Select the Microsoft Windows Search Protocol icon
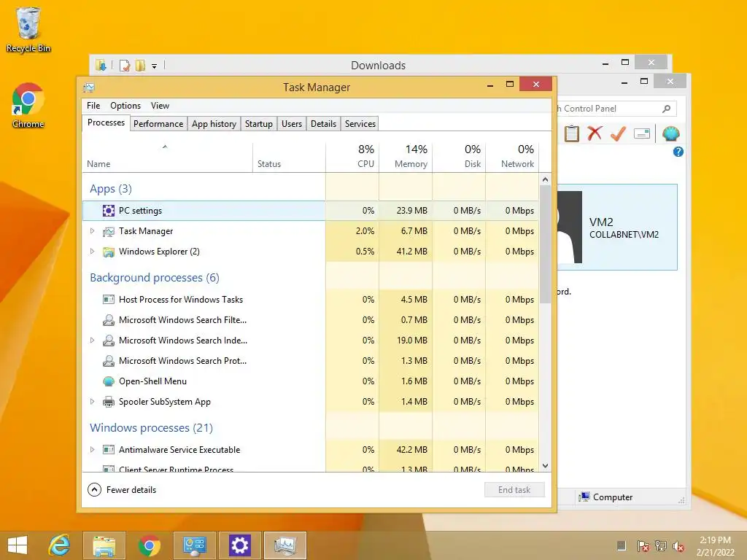This screenshot has width=747, height=560. coord(109,360)
